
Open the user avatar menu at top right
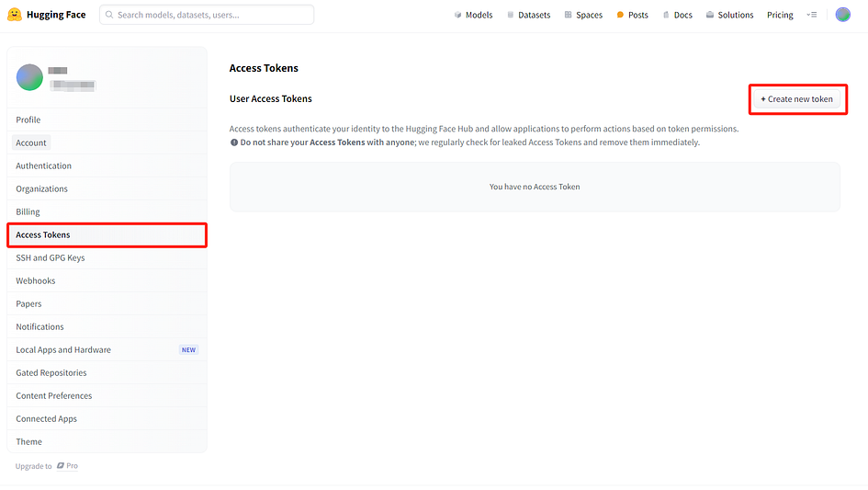tap(842, 15)
